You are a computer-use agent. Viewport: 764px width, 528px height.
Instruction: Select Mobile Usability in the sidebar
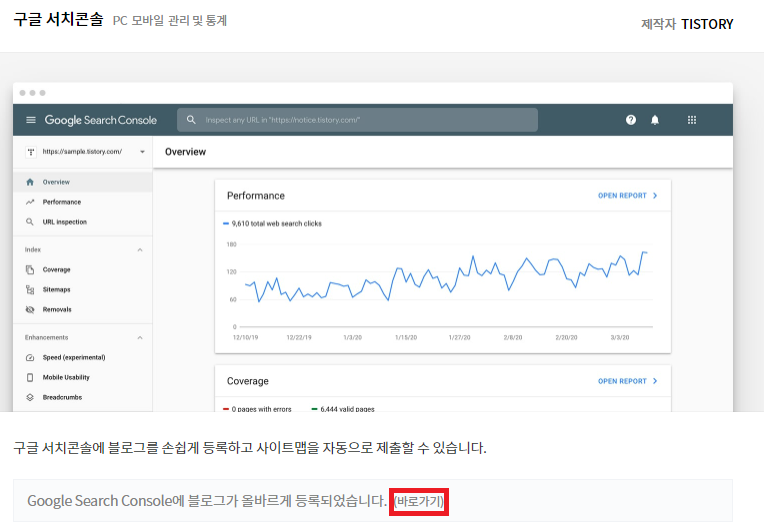click(83, 377)
